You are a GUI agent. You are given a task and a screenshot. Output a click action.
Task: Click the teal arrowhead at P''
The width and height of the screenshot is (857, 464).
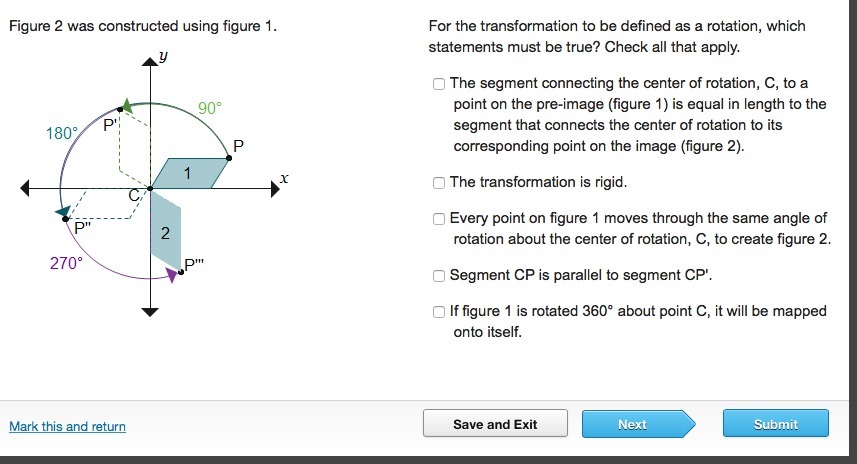click(x=63, y=212)
